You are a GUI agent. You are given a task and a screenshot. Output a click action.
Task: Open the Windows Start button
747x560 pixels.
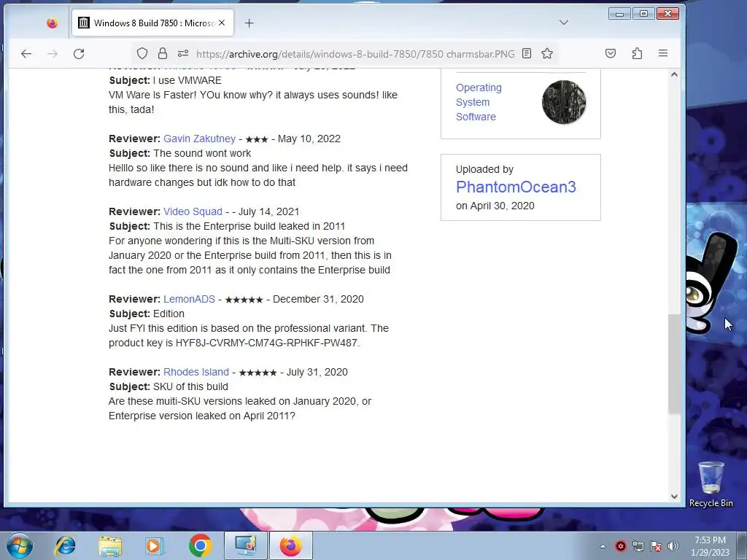coord(19,545)
